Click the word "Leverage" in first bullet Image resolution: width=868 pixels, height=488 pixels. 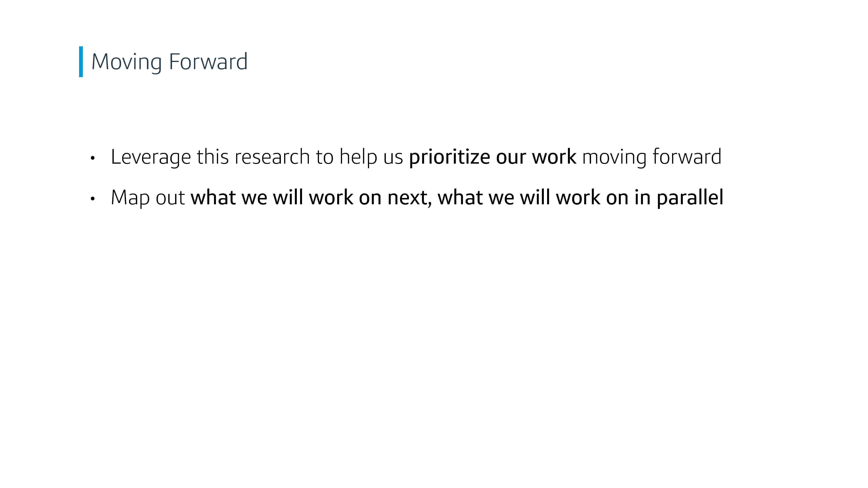(x=151, y=157)
